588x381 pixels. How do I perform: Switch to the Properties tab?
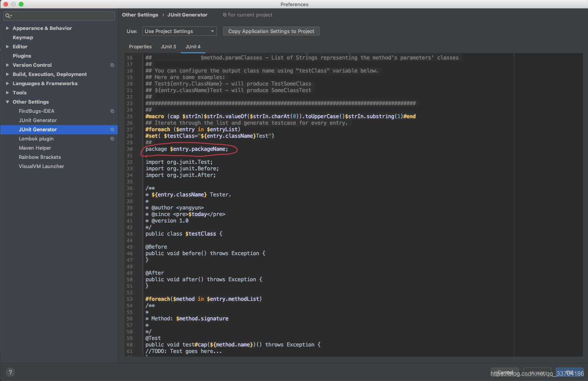[x=140, y=47]
